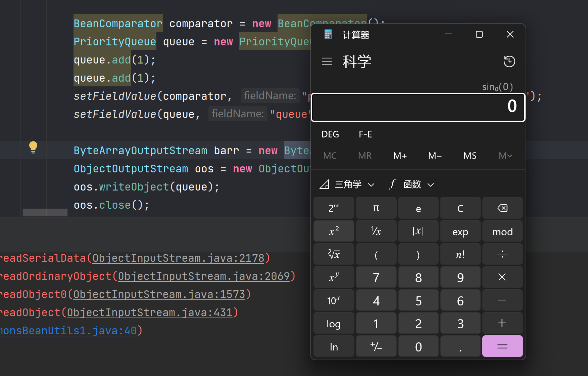The height and width of the screenshot is (376, 588).
Task: Click the yellow lightbulb quick-fix icon
Action: (33, 147)
